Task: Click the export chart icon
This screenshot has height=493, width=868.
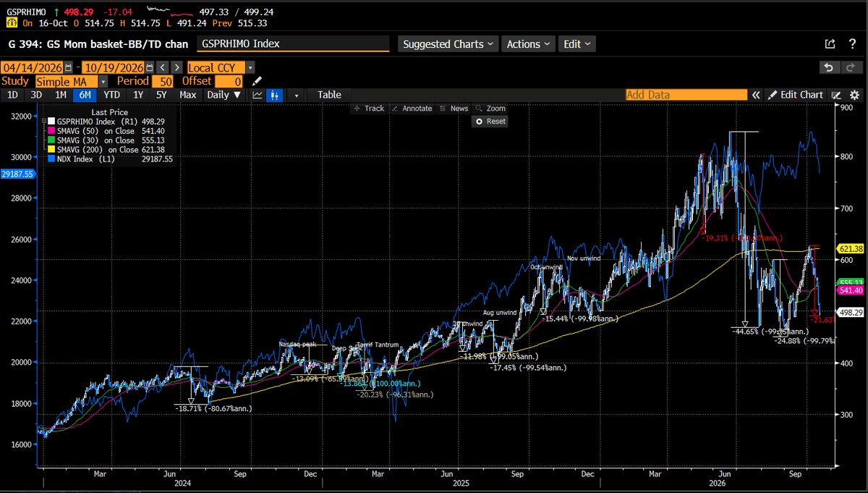Action: click(x=830, y=44)
